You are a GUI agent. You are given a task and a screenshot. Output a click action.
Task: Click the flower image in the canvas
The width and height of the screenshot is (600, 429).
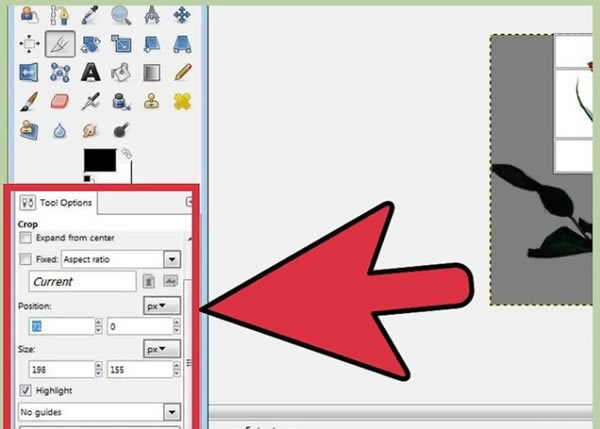pyautogui.click(x=541, y=170)
